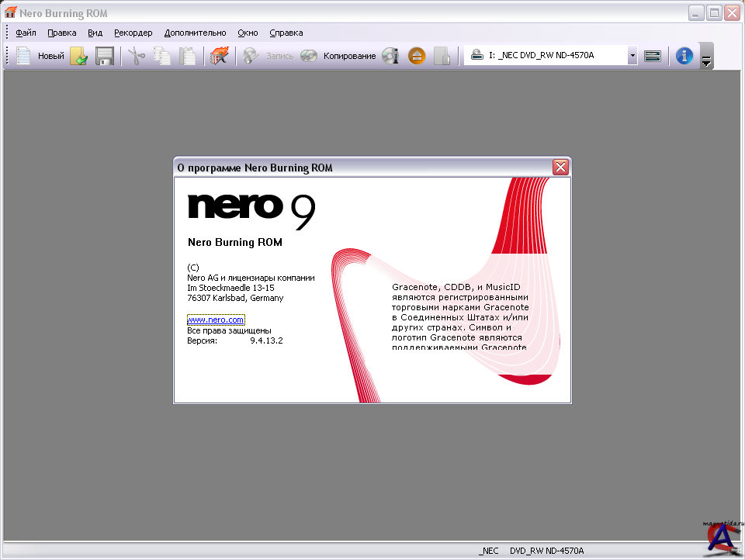Click the Новый text label button
This screenshot has height=560, width=745.
[51, 56]
